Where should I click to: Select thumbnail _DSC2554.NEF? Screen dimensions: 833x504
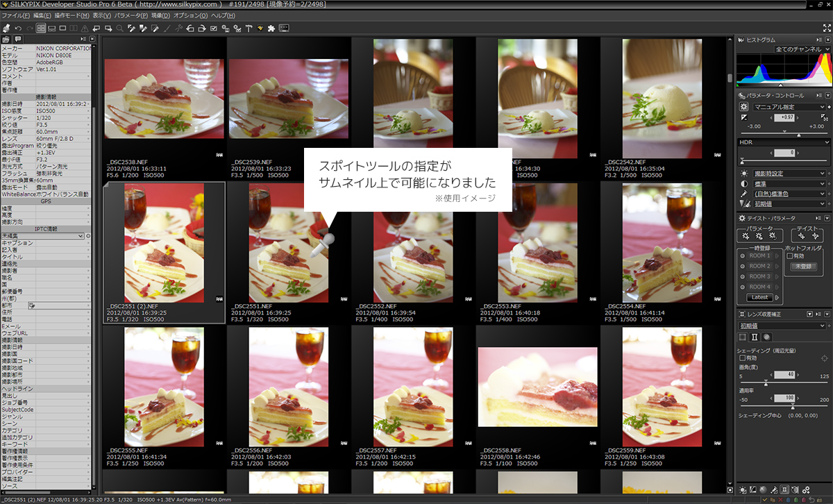pyautogui.click(x=662, y=253)
